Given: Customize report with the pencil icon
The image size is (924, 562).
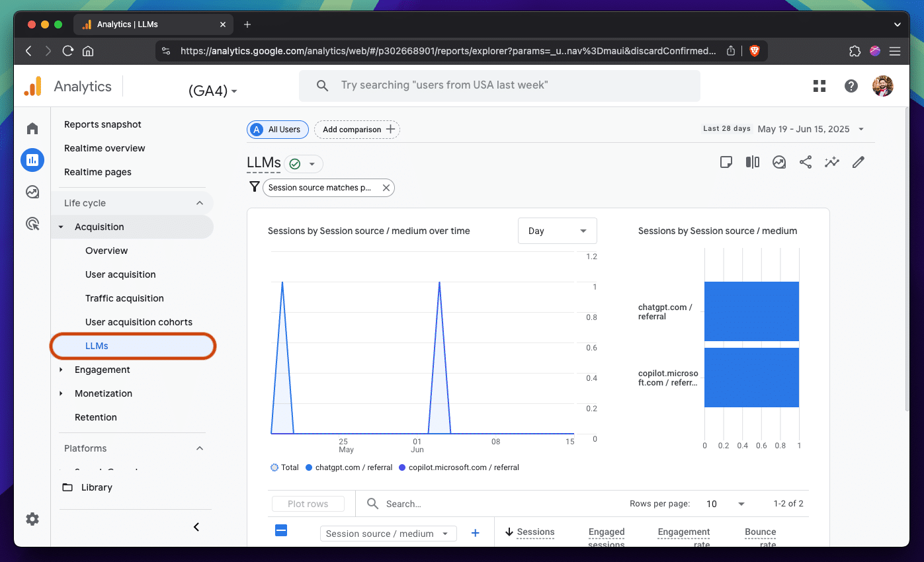Looking at the screenshot, I should tap(859, 162).
